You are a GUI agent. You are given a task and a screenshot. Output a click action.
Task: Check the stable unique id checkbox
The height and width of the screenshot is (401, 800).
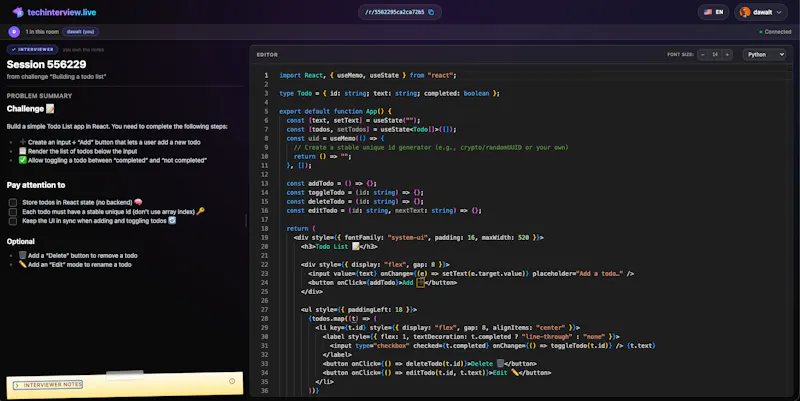pos(13,212)
